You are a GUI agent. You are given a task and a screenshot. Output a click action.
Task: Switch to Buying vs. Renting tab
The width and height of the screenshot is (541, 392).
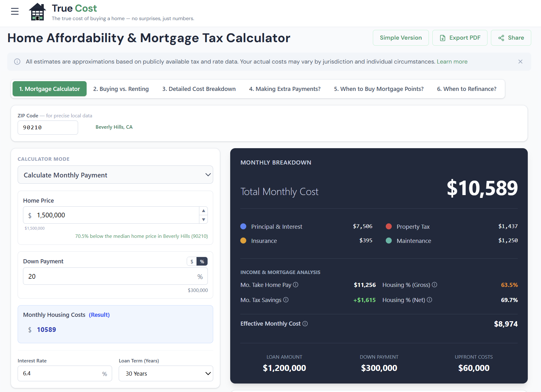(121, 89)
